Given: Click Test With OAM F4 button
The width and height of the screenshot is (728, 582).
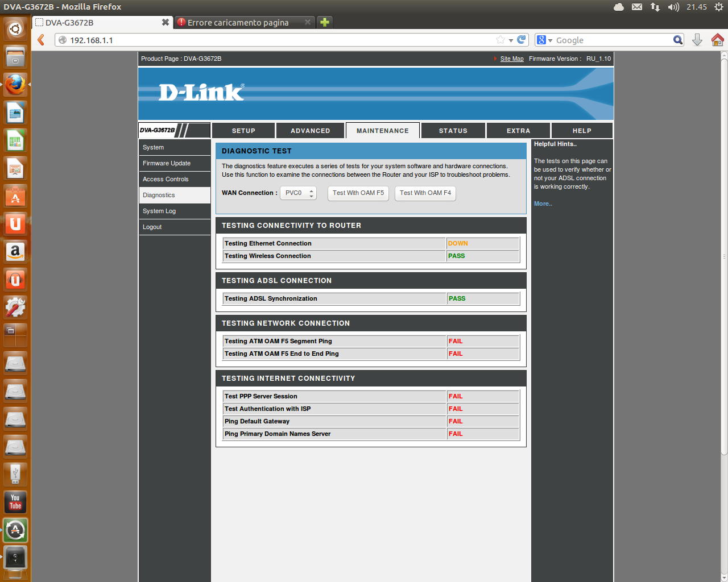Looking at the screenshot, I should [425, 193].
